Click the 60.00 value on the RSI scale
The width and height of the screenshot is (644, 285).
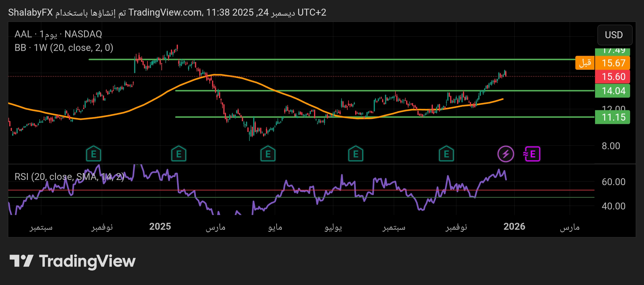click(x=613, y=182)
